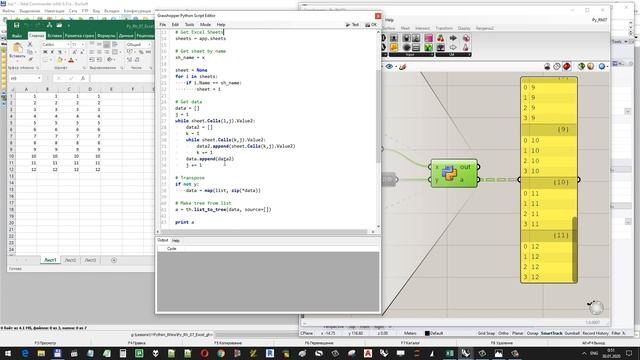The image size is (640, 360).
Task: Open the Excel Name Box dropdown
Action: click(x=39, y=78)
